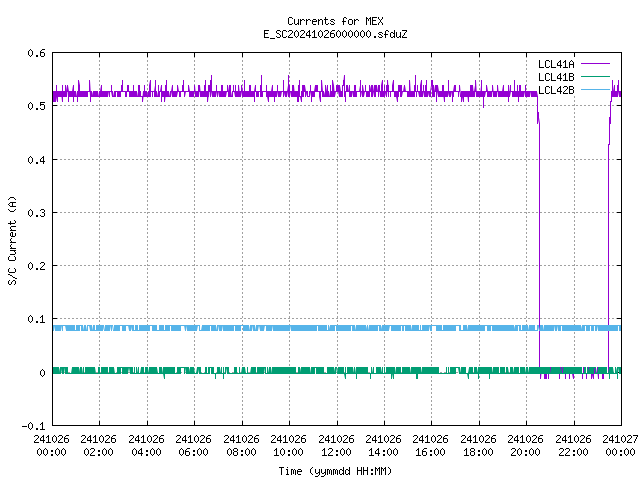Screen dimensions: 640x480
Task: Click the -0.1 y-axis tick label
Action: pyautogui.click(x=33, y=426)
